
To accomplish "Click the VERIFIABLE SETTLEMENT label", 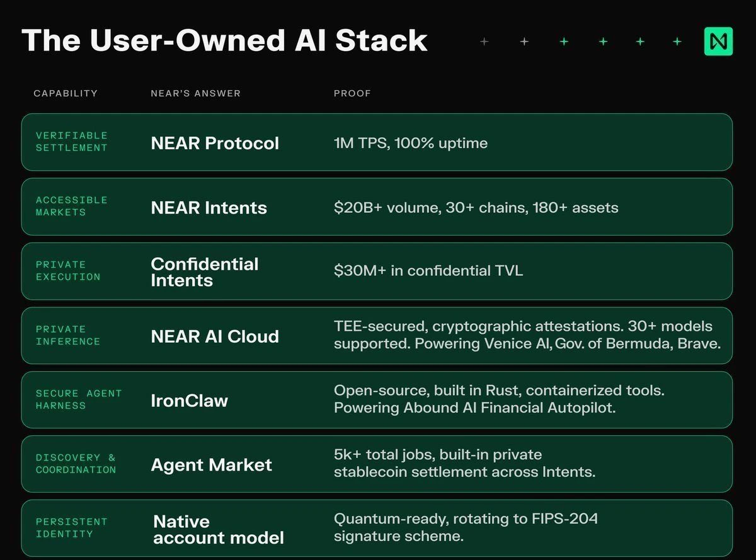I will point(72,142).
